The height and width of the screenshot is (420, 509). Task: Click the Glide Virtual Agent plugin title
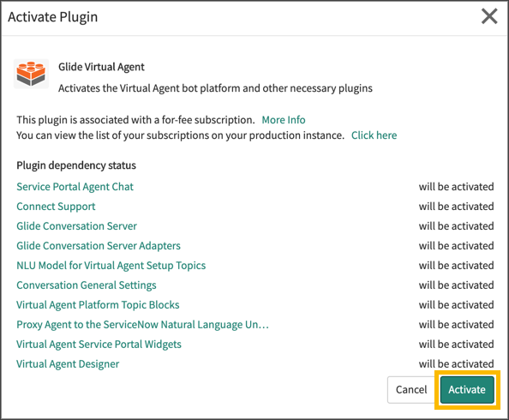tap(101, 67)
